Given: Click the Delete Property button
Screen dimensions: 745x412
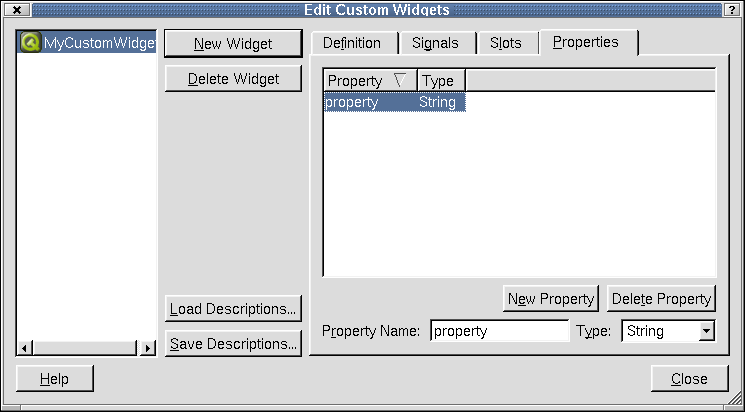Looking at the screenshot, I should click(661, 298).
